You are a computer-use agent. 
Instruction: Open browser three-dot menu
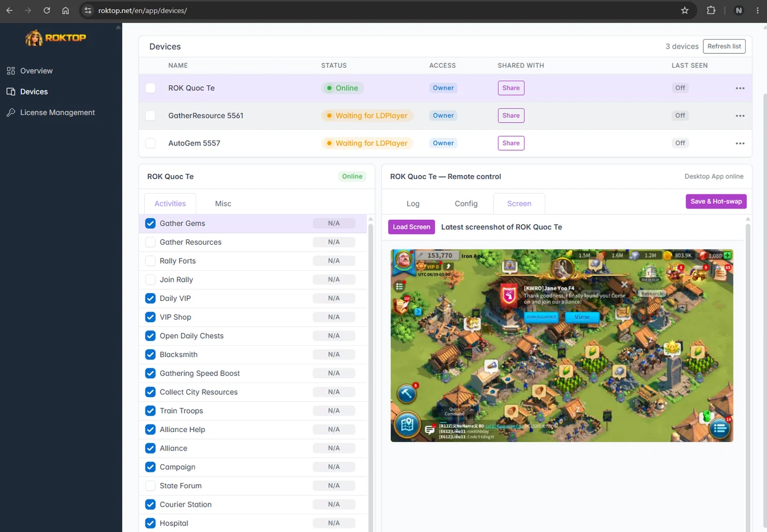(758, 11)
